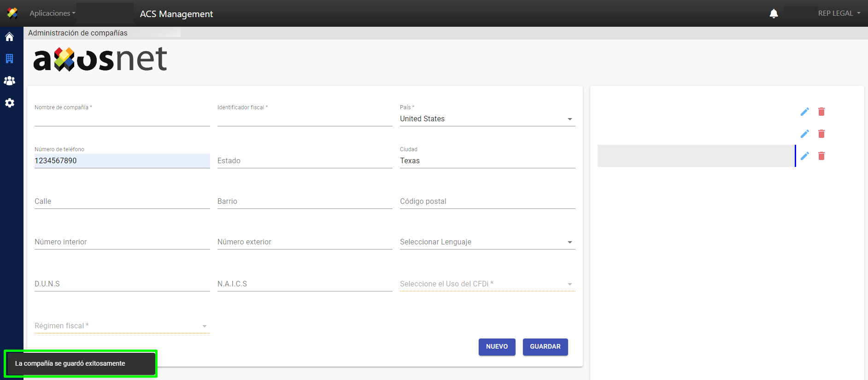This screenshot has width=868, height=380.
Task: Click the notification bell icon
Action: click(x=774, y=13)
